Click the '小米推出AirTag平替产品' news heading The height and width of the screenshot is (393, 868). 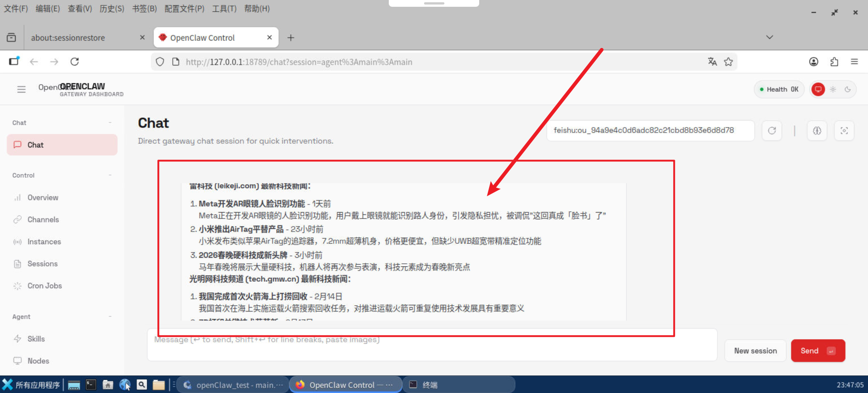click(x=241, y=229)
